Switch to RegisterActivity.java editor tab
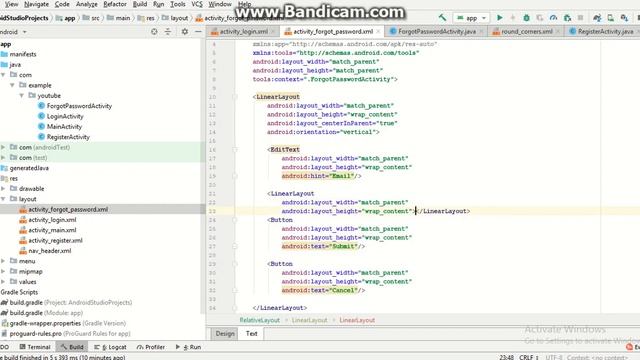Viewport: 640px width, 360px height. coord(604,31)
